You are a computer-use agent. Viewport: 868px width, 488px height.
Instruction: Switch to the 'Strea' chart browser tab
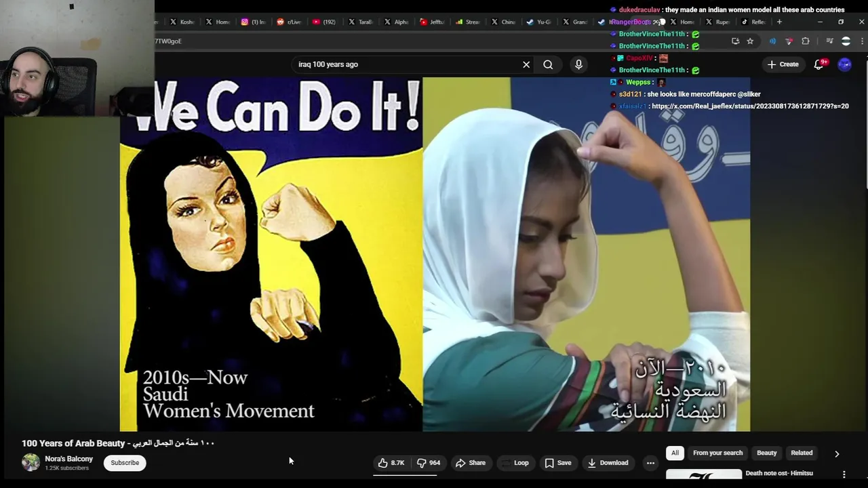tap(468, 22)
